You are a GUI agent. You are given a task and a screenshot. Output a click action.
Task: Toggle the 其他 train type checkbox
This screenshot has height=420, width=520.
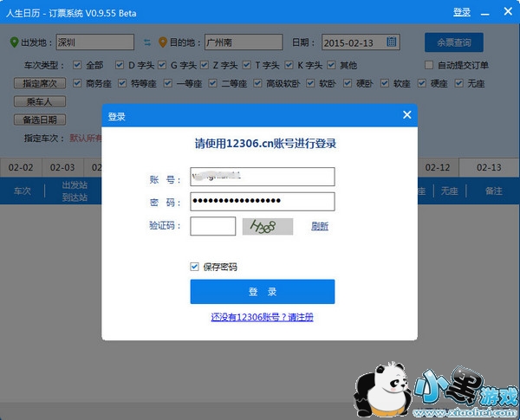pos(331,65)
